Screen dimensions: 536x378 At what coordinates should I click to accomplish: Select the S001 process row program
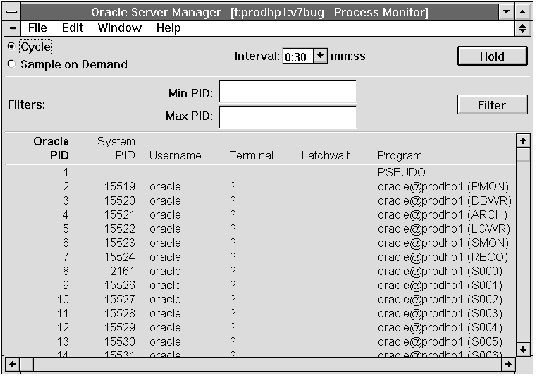(x=440, y=285)
